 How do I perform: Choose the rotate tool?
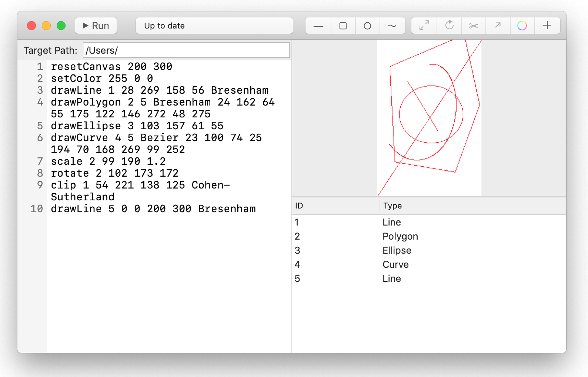[449, 26]
